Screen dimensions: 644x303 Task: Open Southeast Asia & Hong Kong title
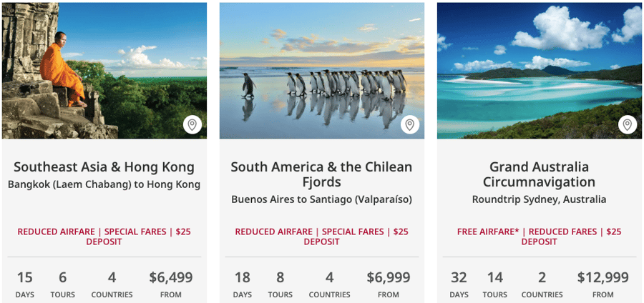[104, 167]
